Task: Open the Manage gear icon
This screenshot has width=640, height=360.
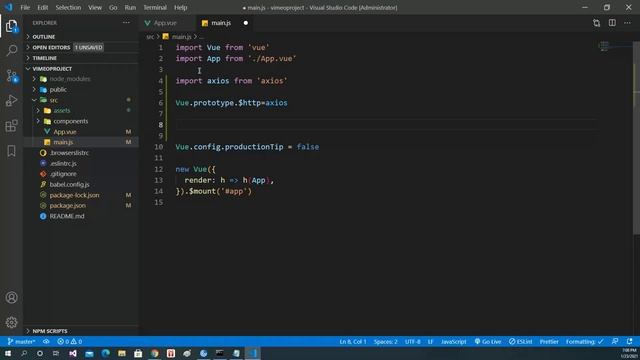Action: tap(11, 322)
